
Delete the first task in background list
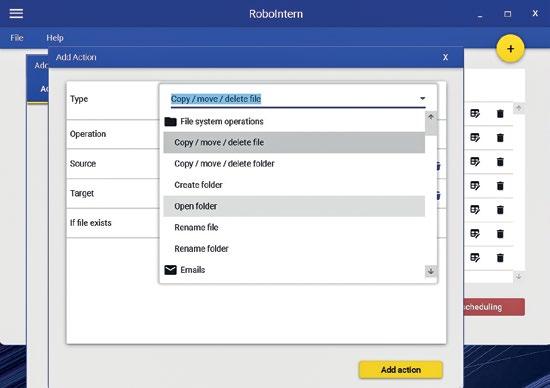[x=500, y=113]
